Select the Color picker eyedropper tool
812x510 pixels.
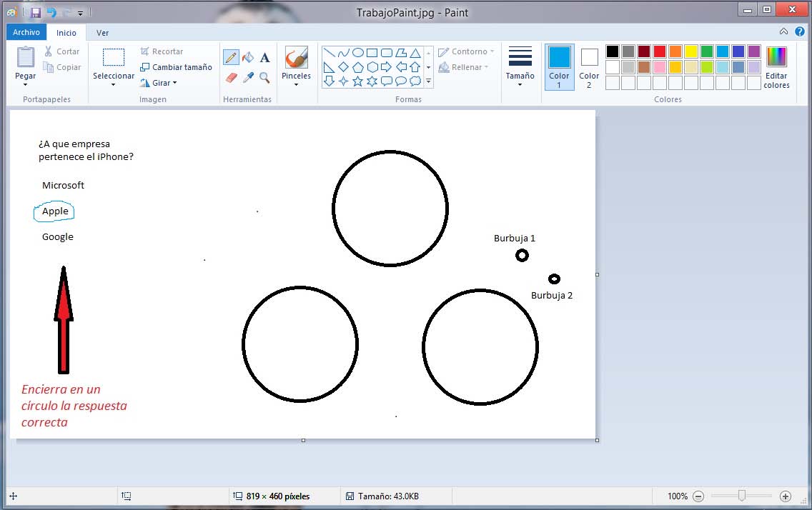click(248, 77)
